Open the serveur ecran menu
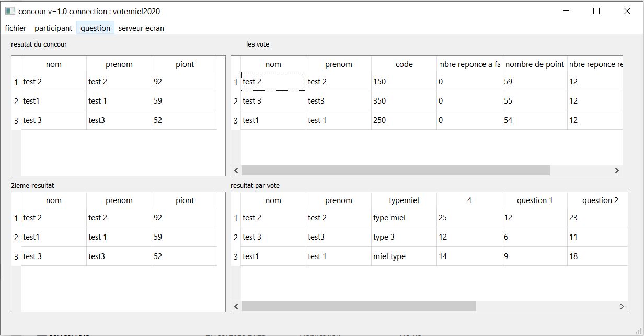 pyautogui.click(x=141, y=28)
